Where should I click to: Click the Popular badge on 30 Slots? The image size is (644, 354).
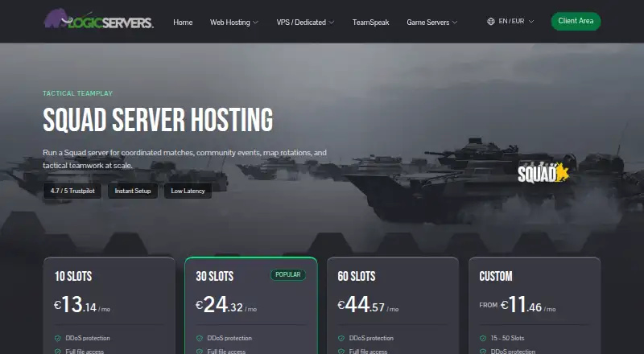pos(288,274)
